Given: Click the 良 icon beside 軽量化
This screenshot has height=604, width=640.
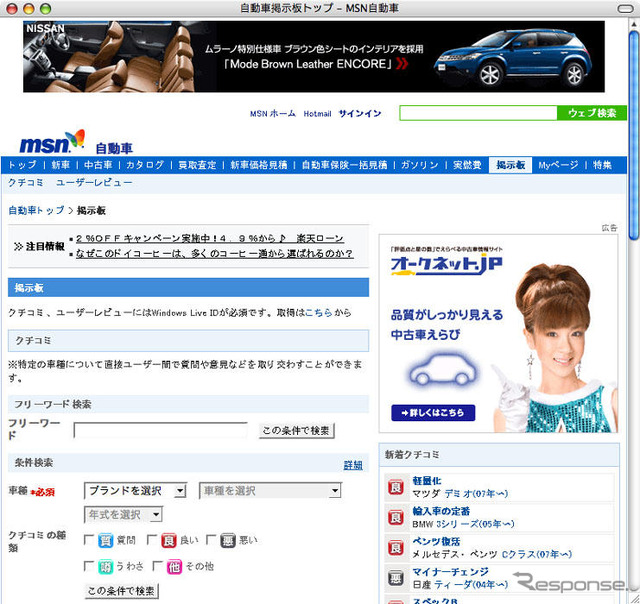Looking at the screenshot, I should pyautogui.click(x=396, y=487).
